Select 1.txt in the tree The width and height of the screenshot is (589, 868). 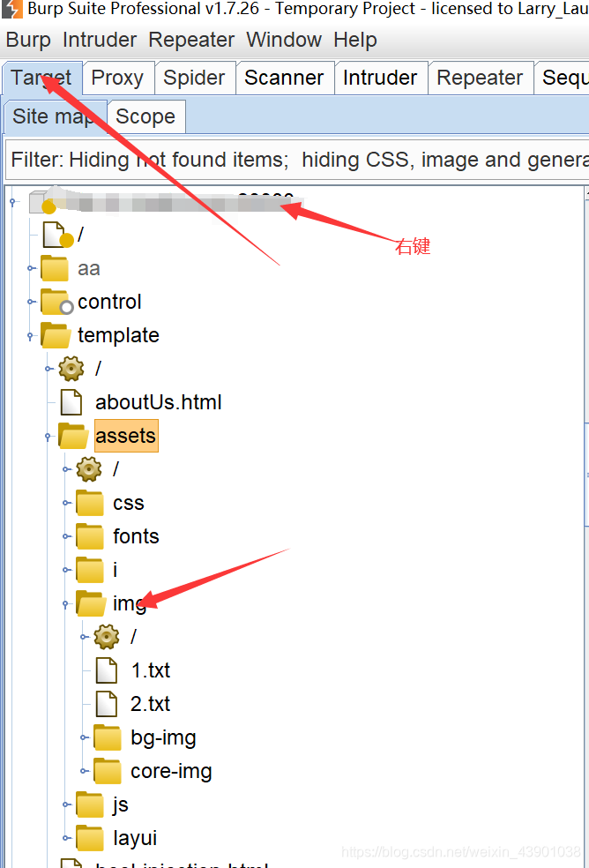coord(151,670)
